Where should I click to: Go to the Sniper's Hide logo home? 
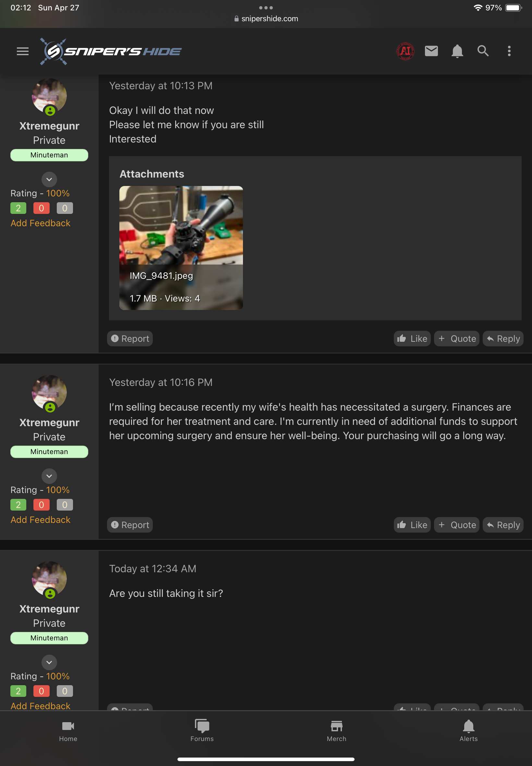111,51
